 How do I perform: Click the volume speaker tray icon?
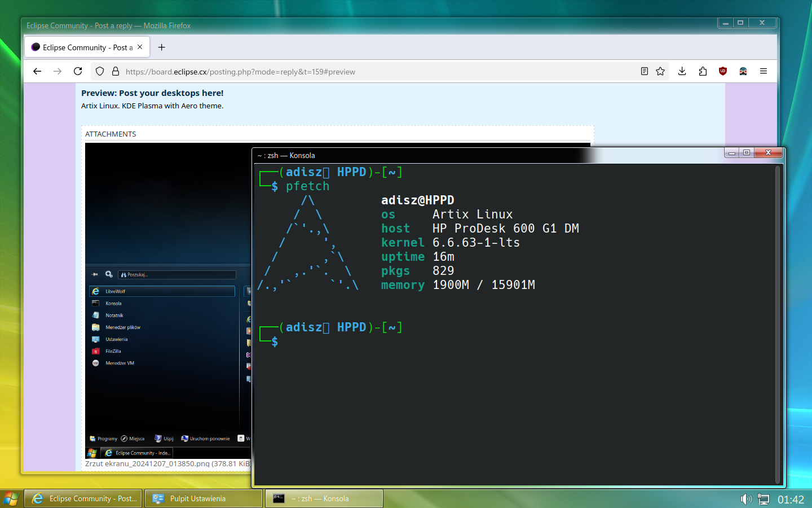(745, 499)
